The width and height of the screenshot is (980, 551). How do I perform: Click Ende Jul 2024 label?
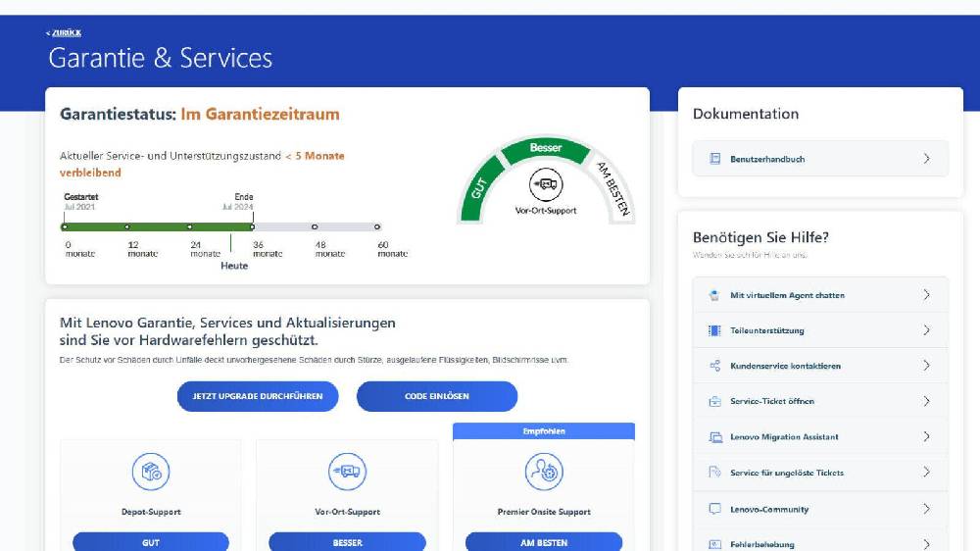pos(238,201)
